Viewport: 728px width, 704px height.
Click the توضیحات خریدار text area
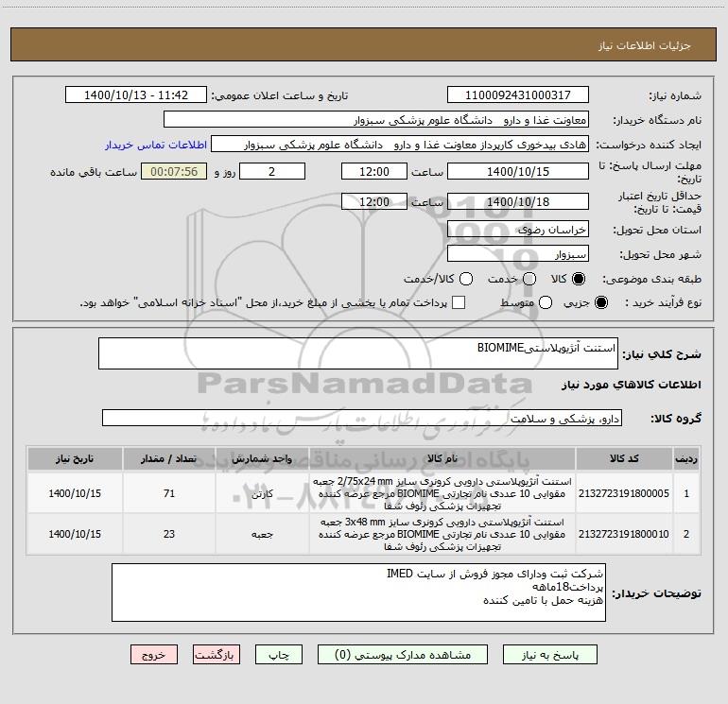(x=358, y=592)
